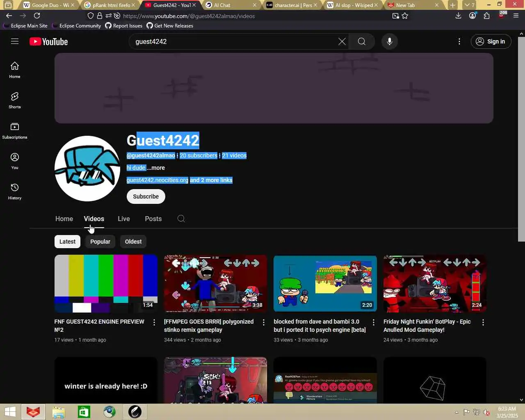The height and width of the screenshot is (420, 525).
Task: Open options for Epic Anulled Mod Gameplay video
Action: click(483, 323)
